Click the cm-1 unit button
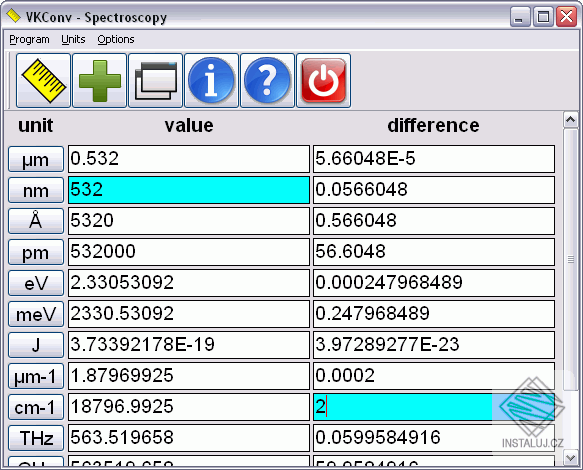Viewport: 583px width, 470px height. pos(36,407)
